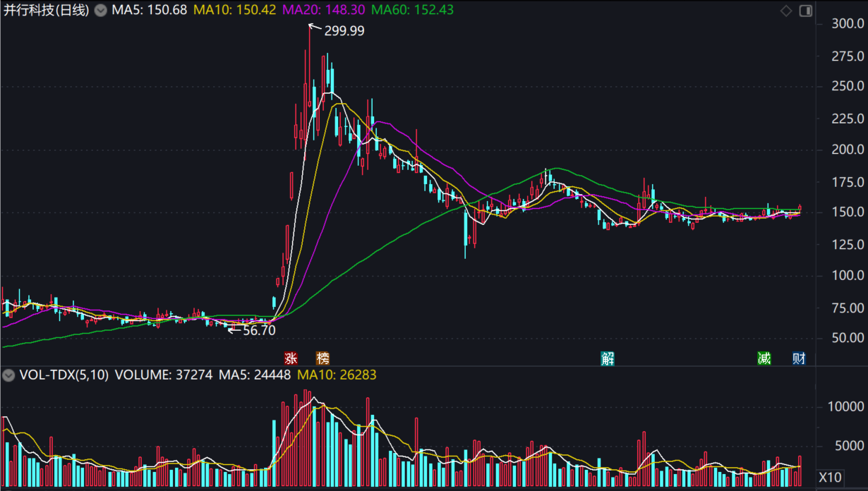Select the MA20: 148.30 label

pos(325,11)
